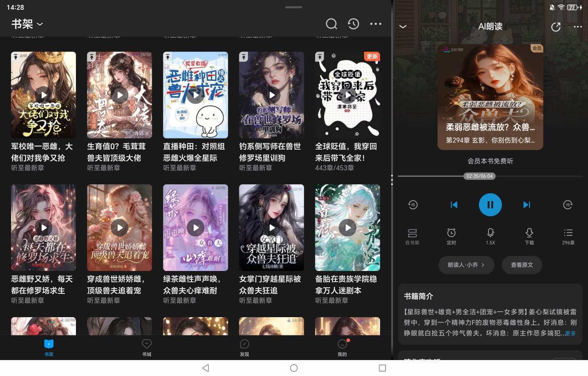Pause the audio playback
The width and height of the screenshot is (588, 376).
pyautogui.click(x=490, y=205)
